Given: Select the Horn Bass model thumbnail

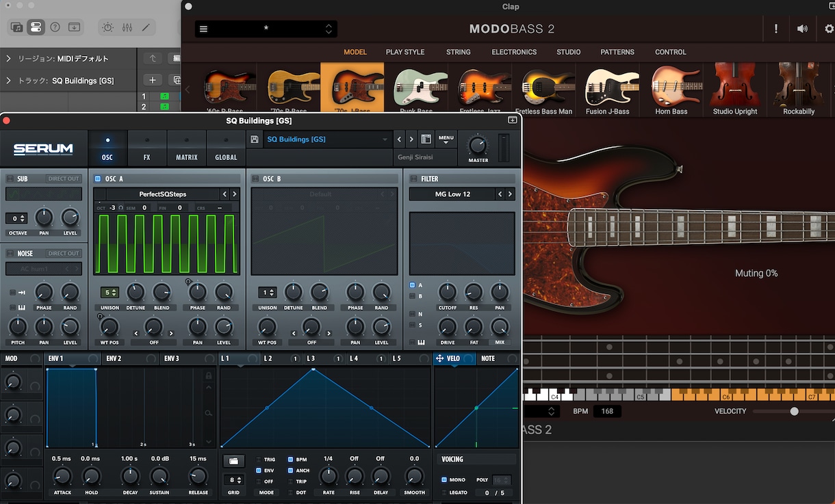Looking at the screenshot, I should pos(671,90).
